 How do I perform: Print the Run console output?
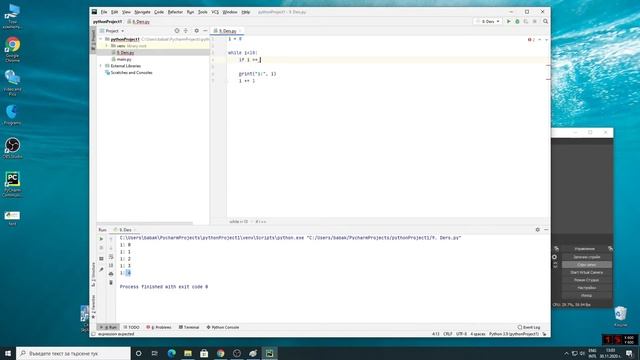pyautogui.click(x=111, y=273)
